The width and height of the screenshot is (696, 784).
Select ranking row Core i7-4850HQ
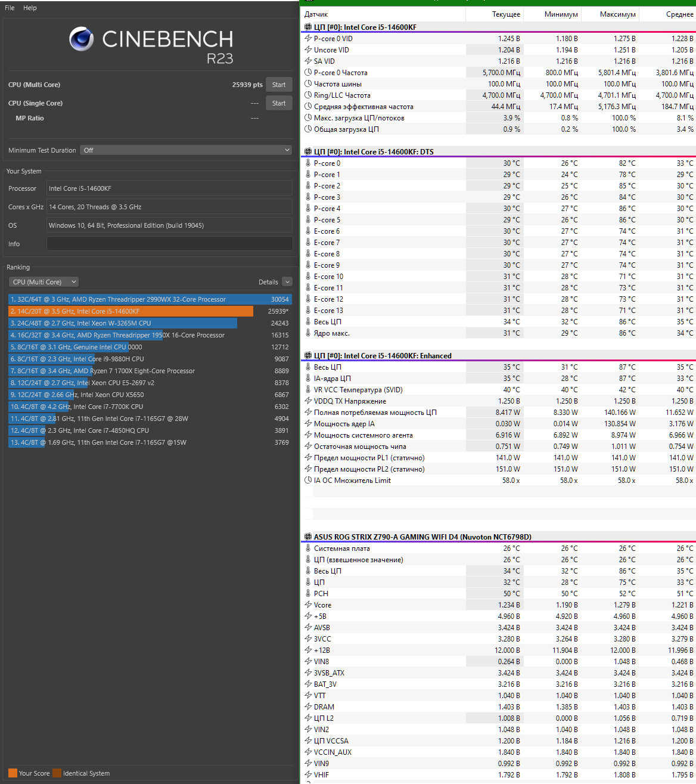pyautogui.click(x=150, y=430)
